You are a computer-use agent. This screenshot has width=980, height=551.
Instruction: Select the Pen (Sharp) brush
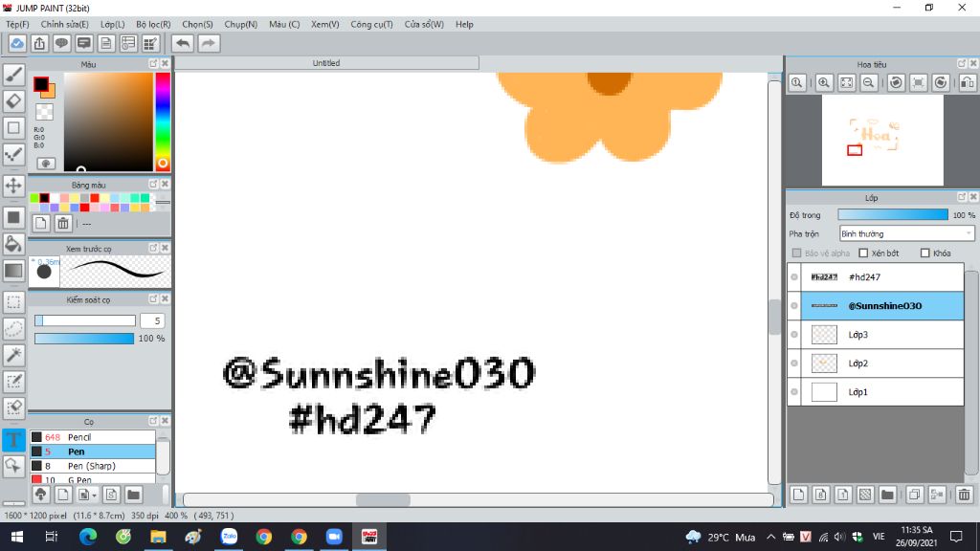point(93,466)
